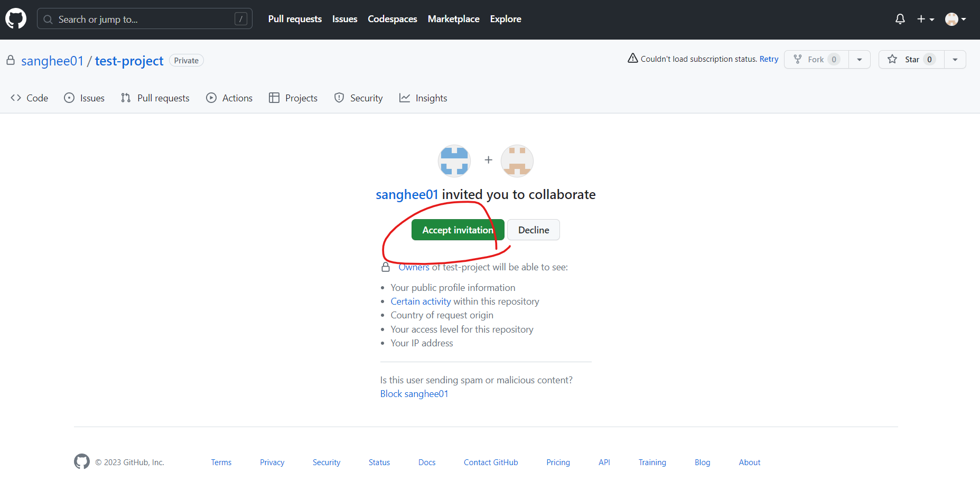Switch to the Projects tab
The height and width of the screenshot is (491, 980).
pyautogui.click(x=293, y=98)
